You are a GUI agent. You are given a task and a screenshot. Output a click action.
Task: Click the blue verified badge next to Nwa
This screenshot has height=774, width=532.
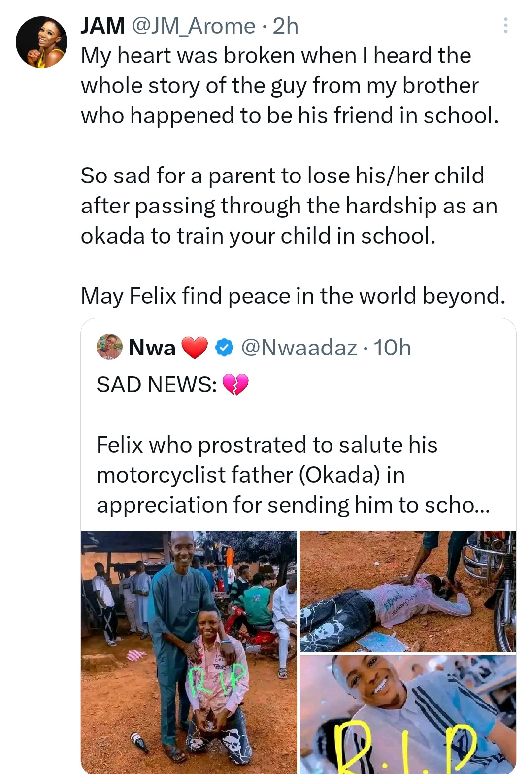[x=225, y=348]
